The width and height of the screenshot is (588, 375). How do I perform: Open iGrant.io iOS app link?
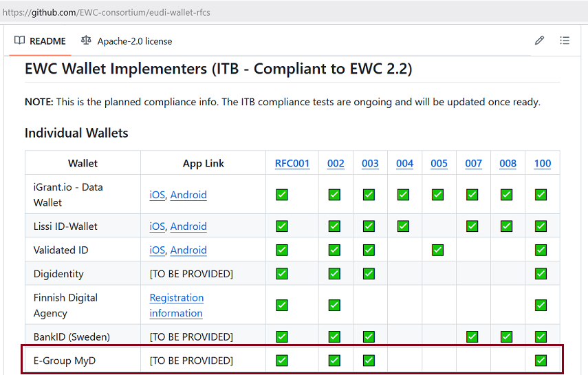pyautogui.click(x=157, y=195)
